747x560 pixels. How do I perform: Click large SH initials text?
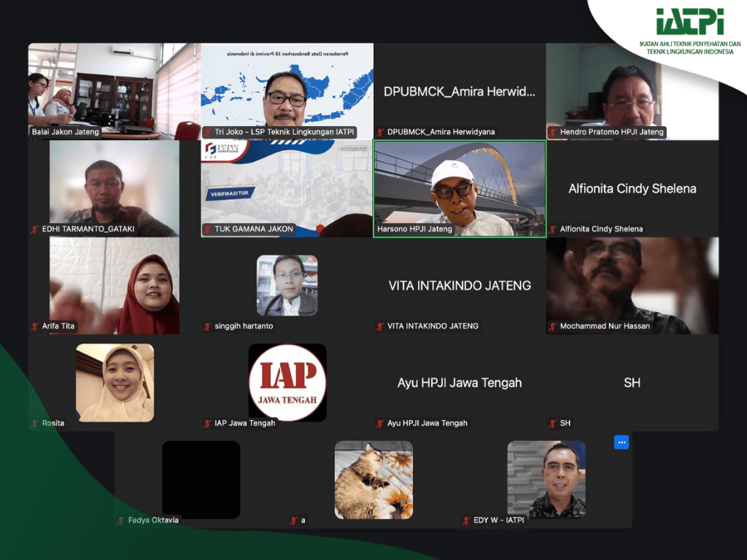(x=632, y=383)
